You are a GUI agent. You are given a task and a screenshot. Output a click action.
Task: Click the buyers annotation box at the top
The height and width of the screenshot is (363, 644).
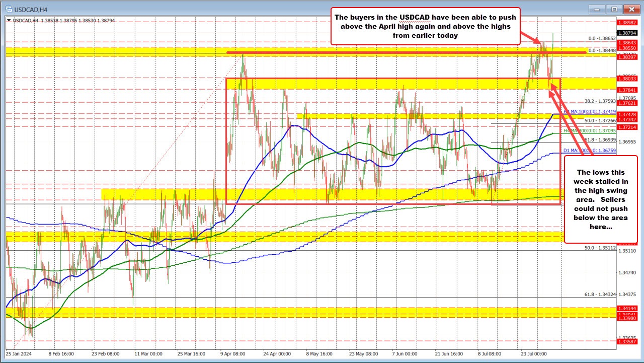tap(425, 26)
